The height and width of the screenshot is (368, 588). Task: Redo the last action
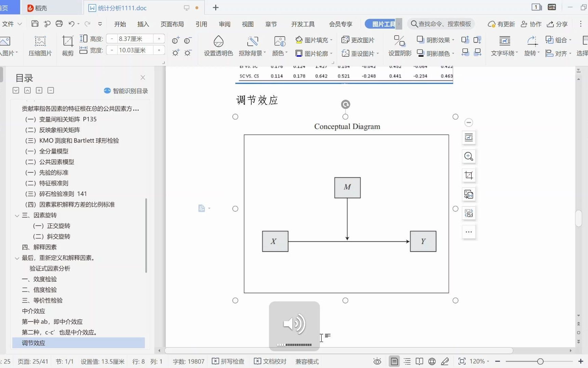(x=88, y=24)
